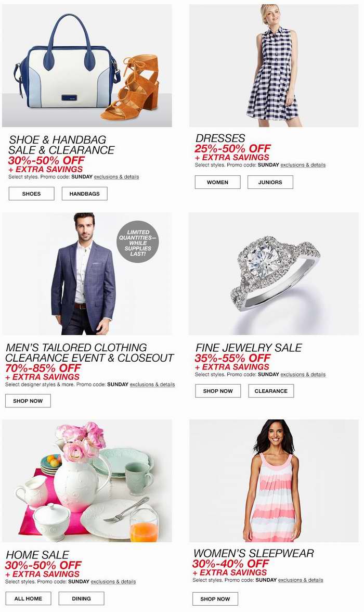Image resolution: width=364 pixels, height=612 pixels.
Task: Select the ALL HOME button
Action: tap(29, 598)
